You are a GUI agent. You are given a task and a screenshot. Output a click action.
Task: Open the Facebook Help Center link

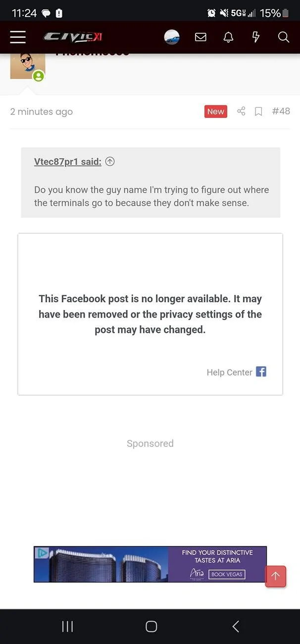[x=229, y=373]
